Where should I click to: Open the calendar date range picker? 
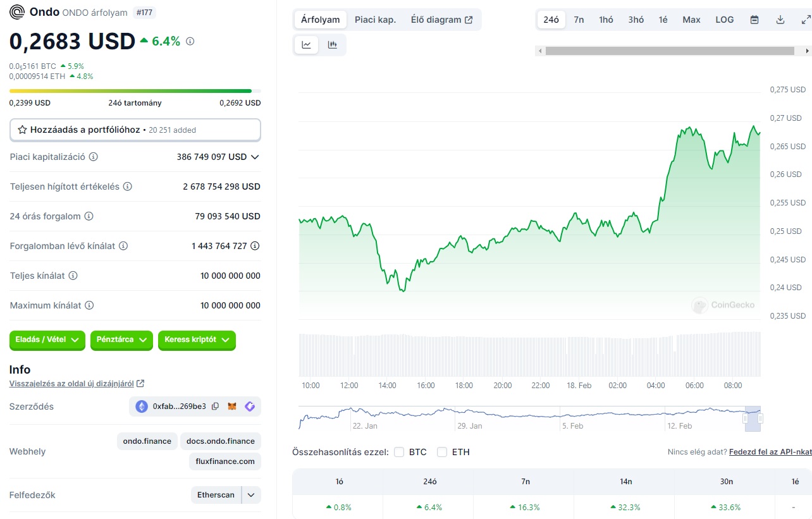pos(754,20)
